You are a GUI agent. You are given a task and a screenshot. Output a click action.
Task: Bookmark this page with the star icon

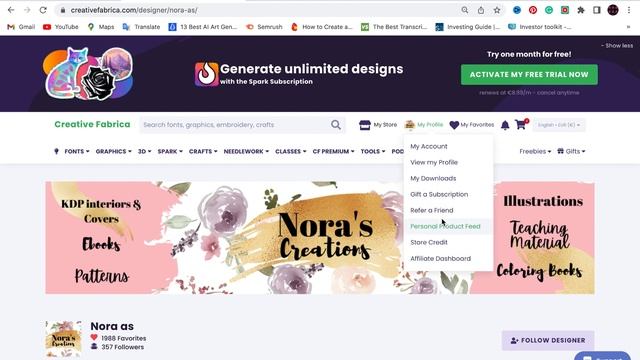tap(497, 10)
